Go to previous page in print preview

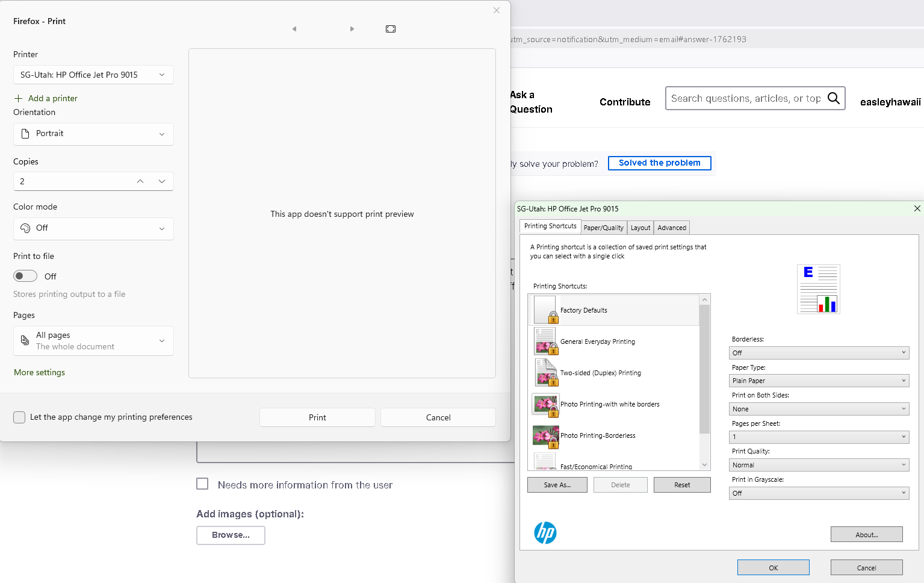pyautogui.click(x=294, y=29)
